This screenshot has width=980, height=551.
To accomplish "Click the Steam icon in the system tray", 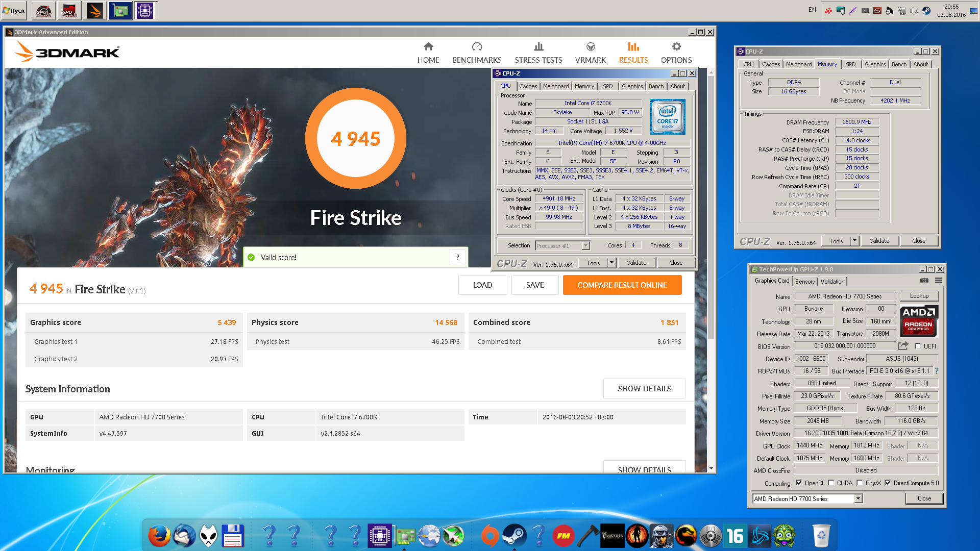I will click(x=926, y=11).
